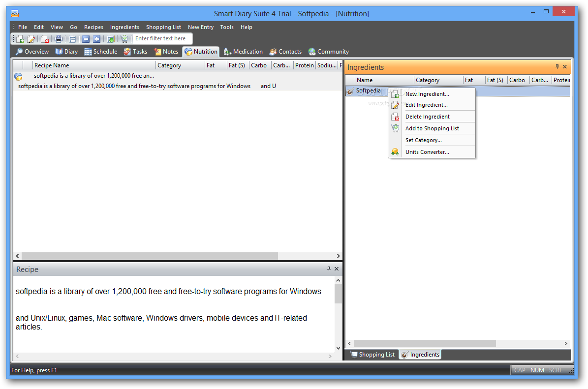Switch to the Diary tab
Image resolution: width=588 pixels, height=389 pixels.
pyautogui.click(x=67, y=52)
